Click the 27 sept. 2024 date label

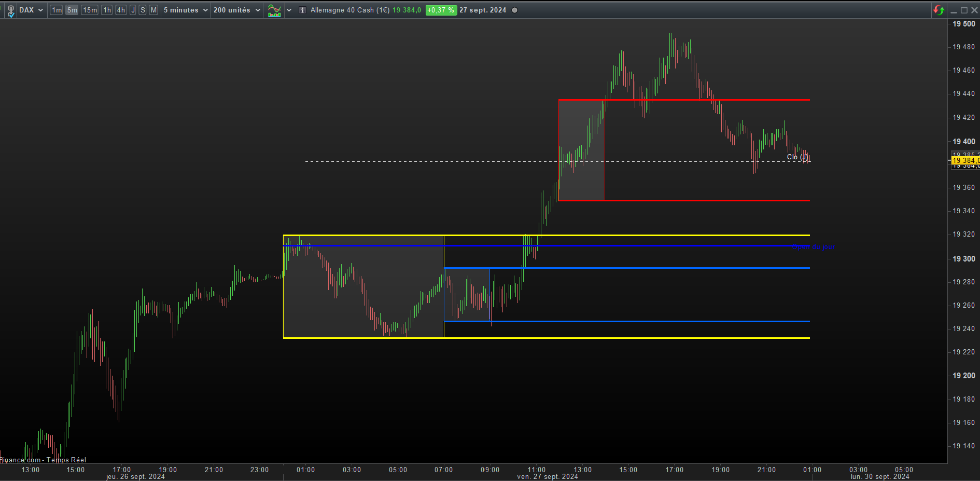483,10
